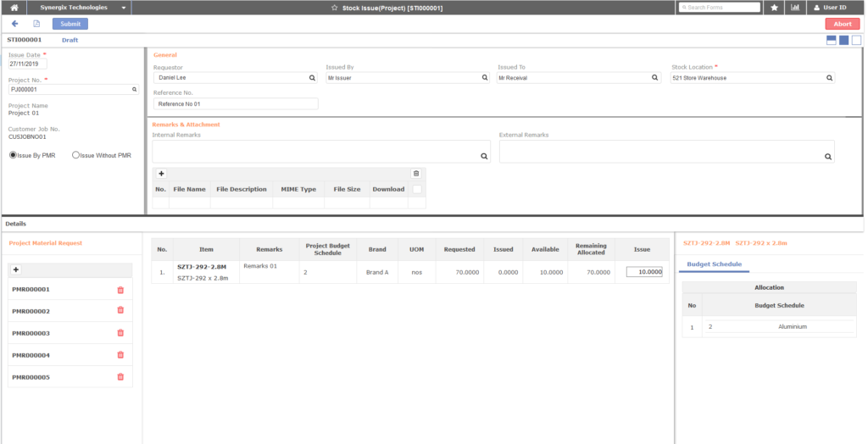
Task: Delete PMR000001 entry
Action: click(120, 290)
